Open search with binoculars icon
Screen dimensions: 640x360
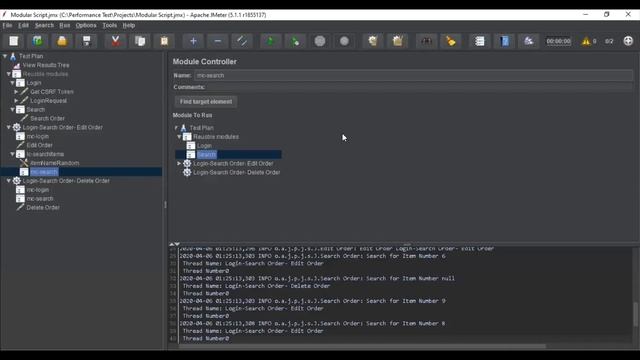(426, 41)
